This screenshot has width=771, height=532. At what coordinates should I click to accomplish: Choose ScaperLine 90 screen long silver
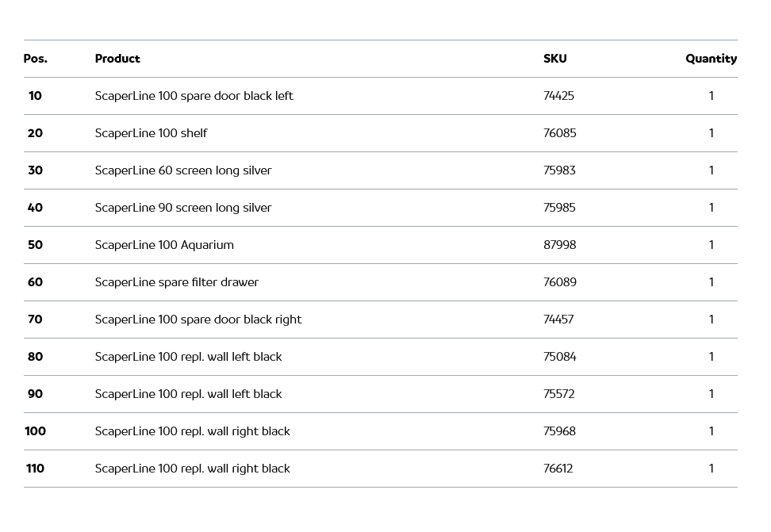tap(183, 208)
